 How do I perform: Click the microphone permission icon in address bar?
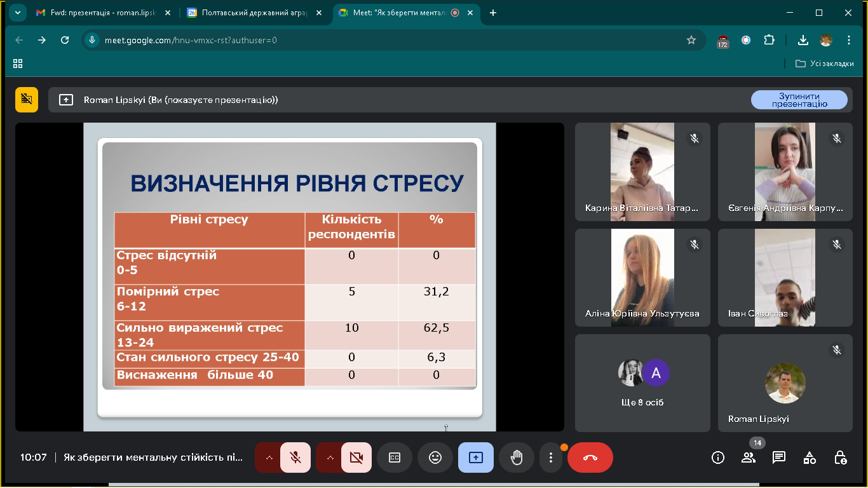(x=92, y=40)
